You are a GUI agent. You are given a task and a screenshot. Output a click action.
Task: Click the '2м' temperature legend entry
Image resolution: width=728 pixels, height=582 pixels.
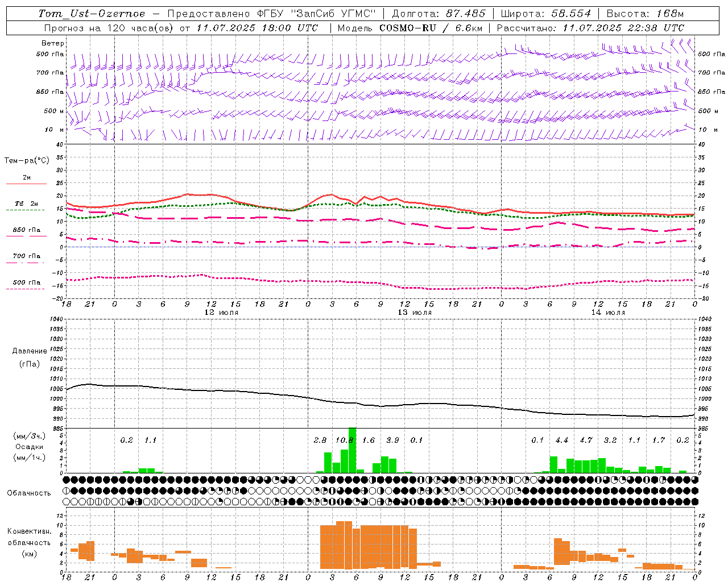coord(27,178)
